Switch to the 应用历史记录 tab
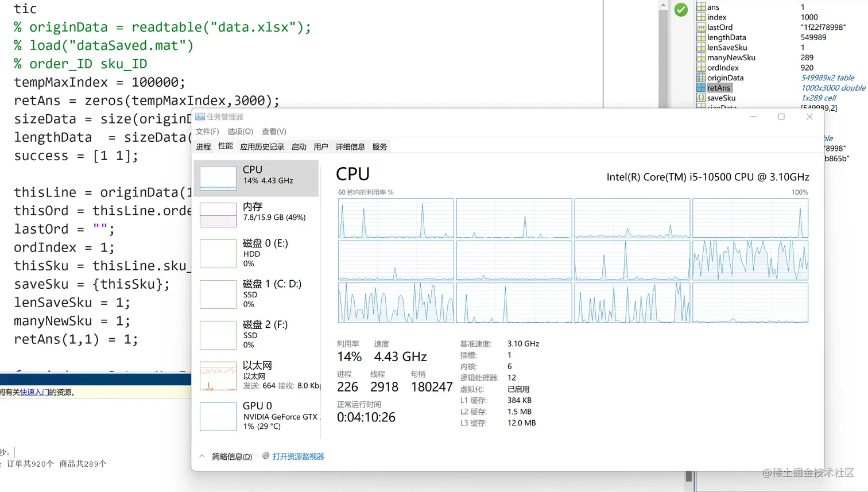The image size is (868, 492). click(262, 147)
